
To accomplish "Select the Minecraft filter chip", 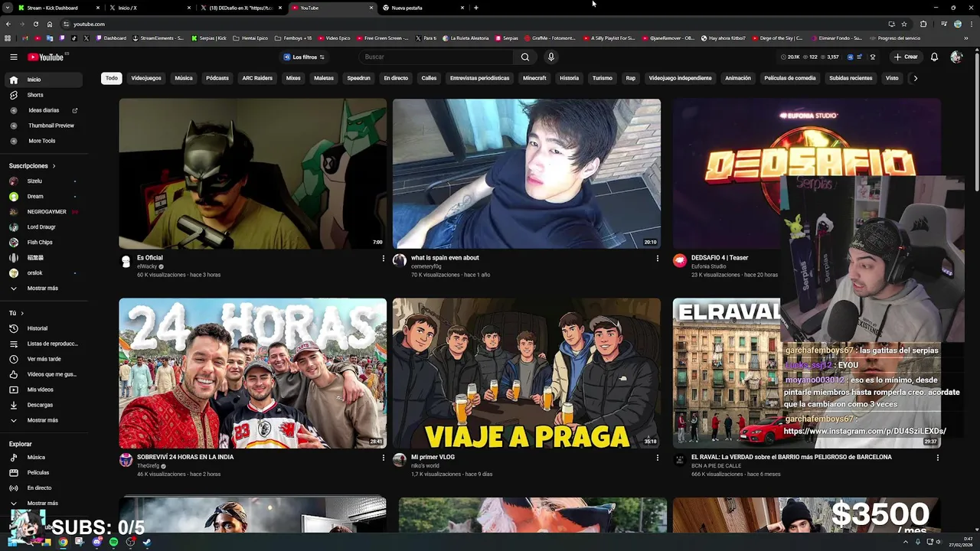I will (x=534, y=78).
